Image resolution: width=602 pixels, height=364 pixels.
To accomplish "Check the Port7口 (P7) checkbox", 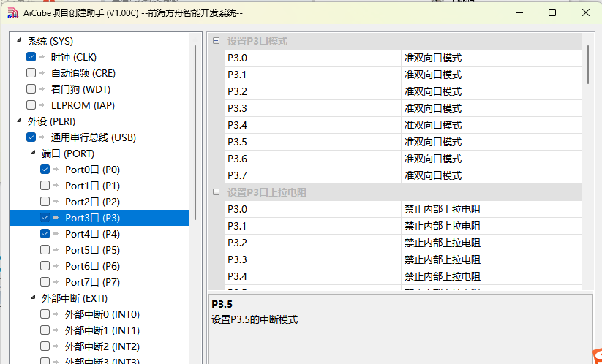I will (x=45, y=282).
